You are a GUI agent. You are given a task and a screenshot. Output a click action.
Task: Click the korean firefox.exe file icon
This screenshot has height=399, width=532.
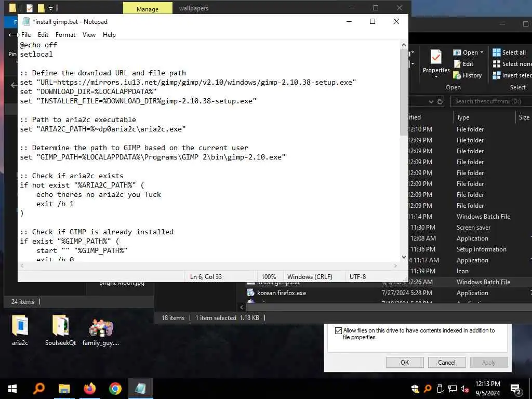click(251, 292)
